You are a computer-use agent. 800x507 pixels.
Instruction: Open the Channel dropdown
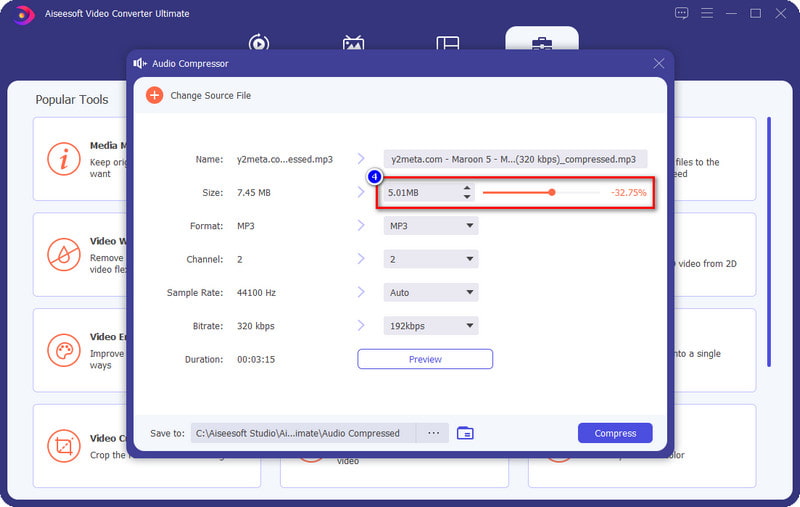coord(431,259)
